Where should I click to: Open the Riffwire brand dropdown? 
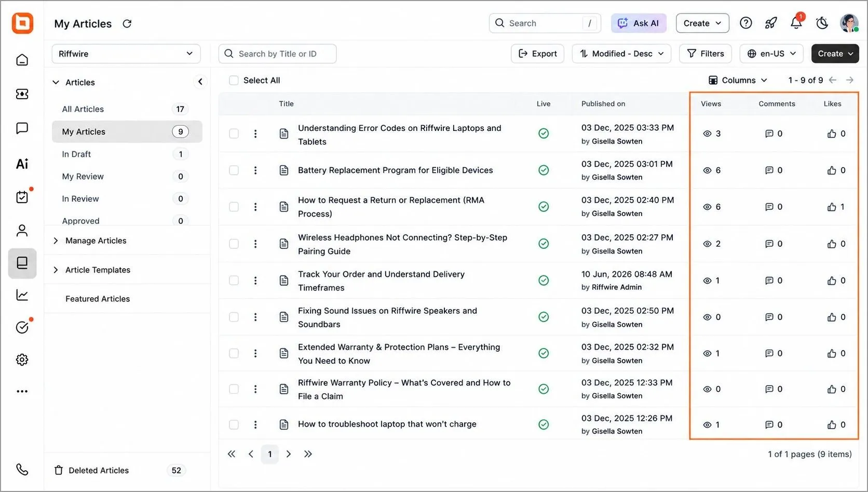pos(126,54)
